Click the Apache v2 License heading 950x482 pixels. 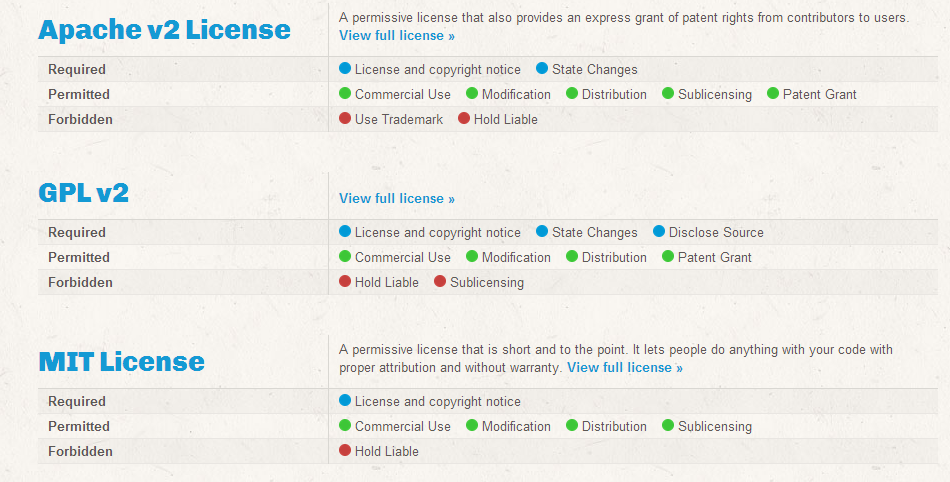point(164,30)
